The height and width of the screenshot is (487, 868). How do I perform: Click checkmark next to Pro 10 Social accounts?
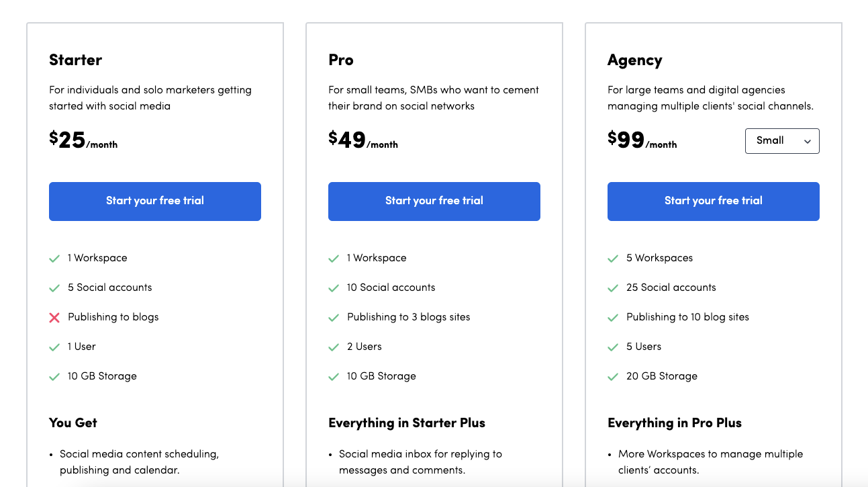tap(334, 287)
